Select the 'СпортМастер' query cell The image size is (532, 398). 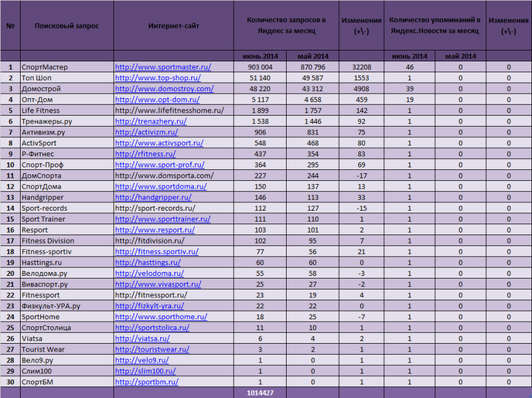[66, 67]
